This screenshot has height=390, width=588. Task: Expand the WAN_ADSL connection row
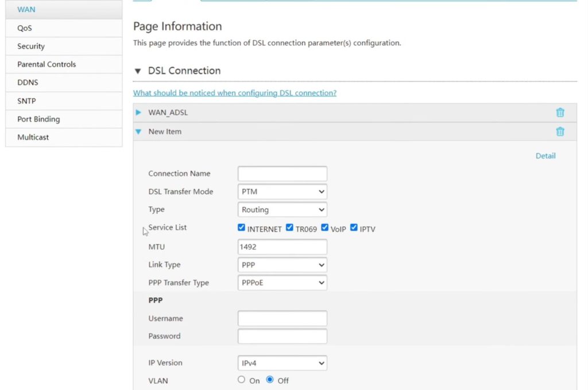tap(138, 113)
